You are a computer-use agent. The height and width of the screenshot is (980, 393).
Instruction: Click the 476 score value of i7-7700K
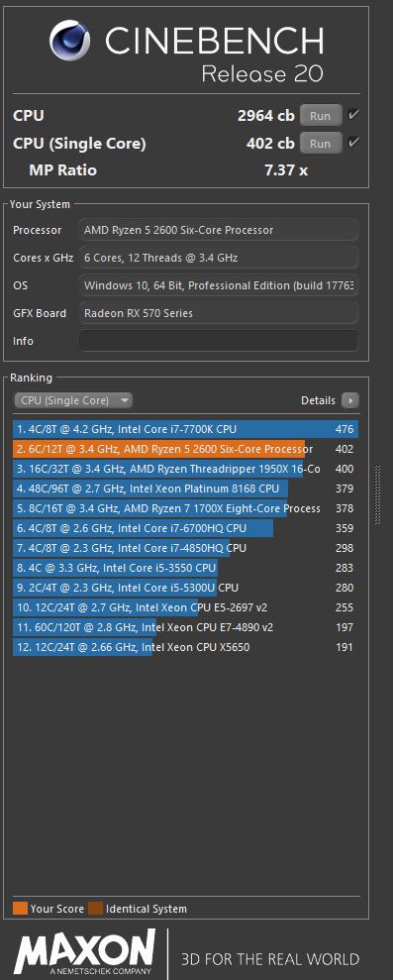pyautogui.click(x=344, y=429)
